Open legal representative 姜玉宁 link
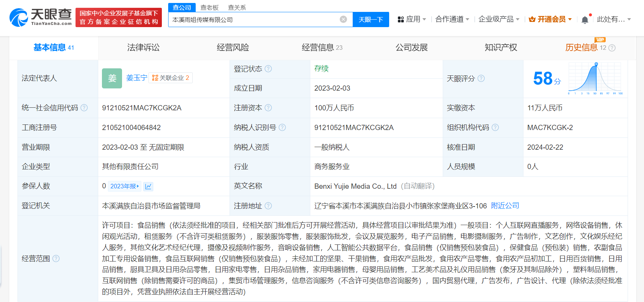The height and width of the screenshot is (302, 644). [x=137, y=78]
